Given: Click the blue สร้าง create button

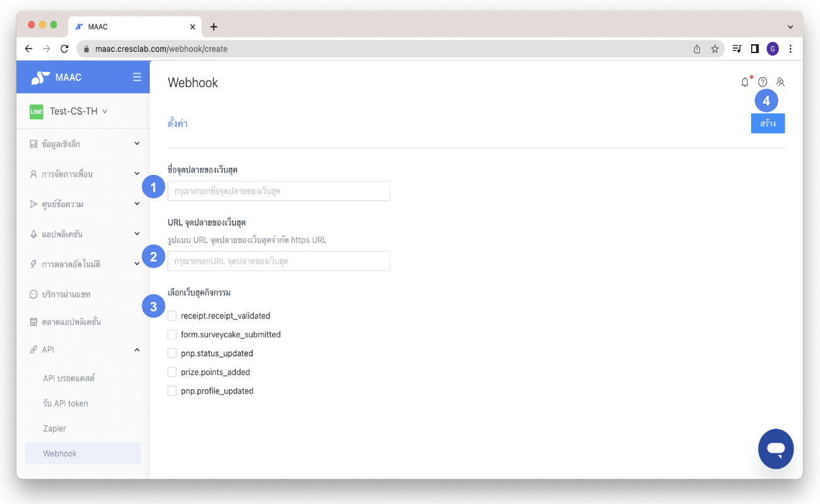Looking at the screenshot, I should [x=768, y=123].
